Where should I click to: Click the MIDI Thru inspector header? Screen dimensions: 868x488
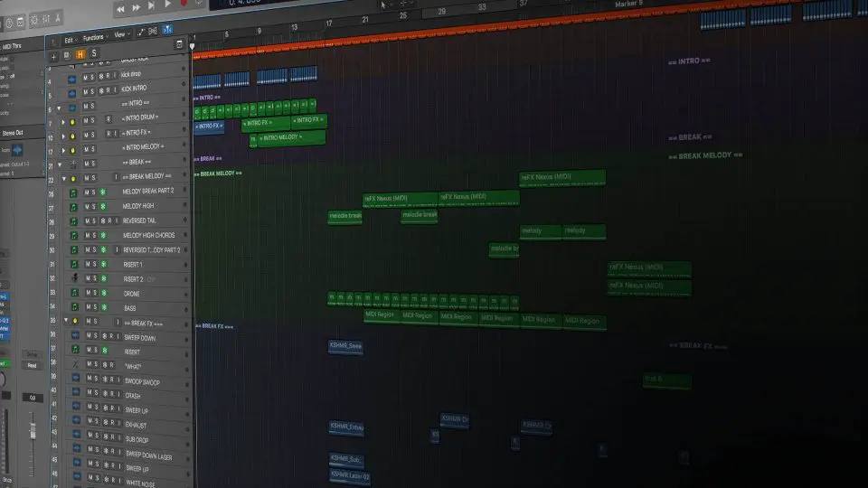click(x=12, y=46)
